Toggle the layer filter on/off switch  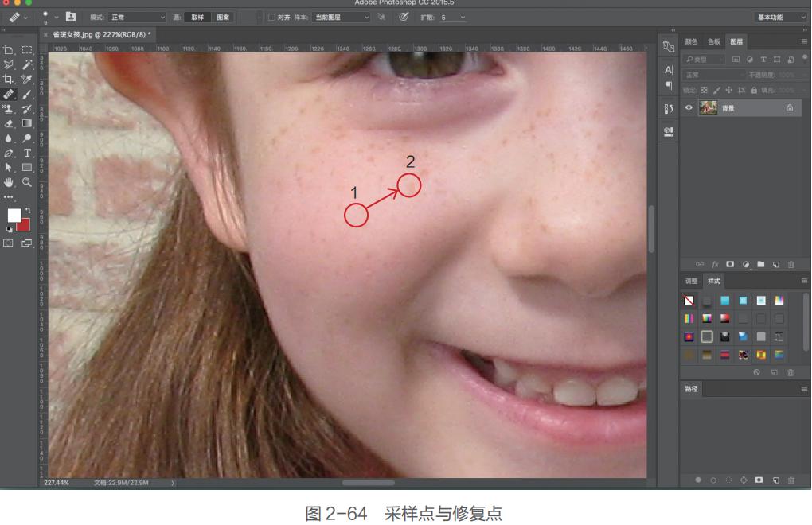coord(804,58)
